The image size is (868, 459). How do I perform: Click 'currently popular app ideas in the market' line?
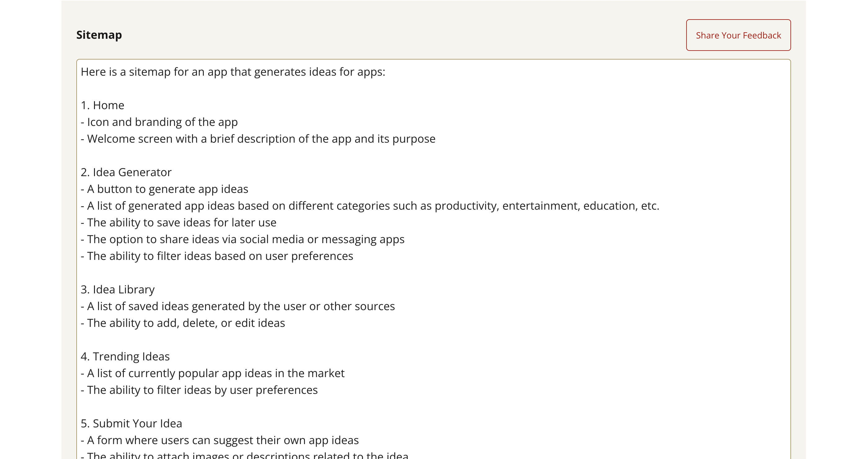[213, 373]
